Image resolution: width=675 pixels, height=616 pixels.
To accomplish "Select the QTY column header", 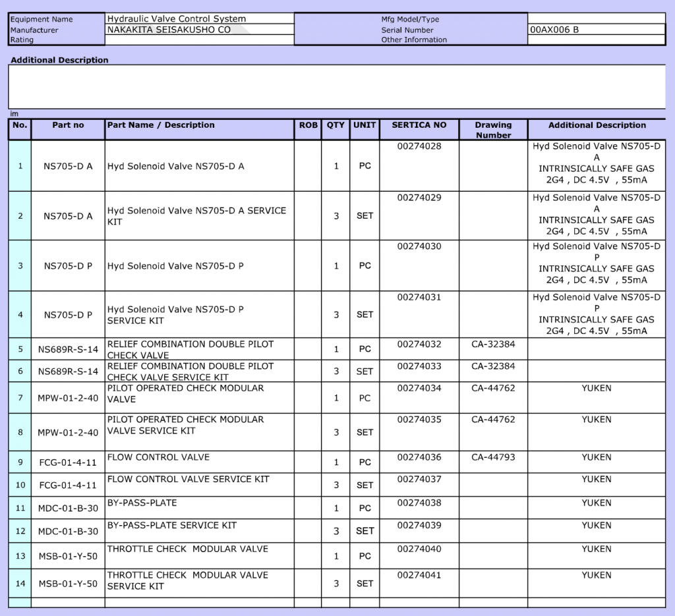I will click(336, 125).
